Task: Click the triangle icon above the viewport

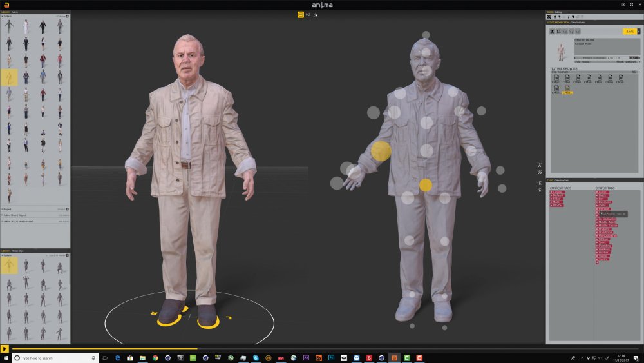Action: tap(316, 14)
